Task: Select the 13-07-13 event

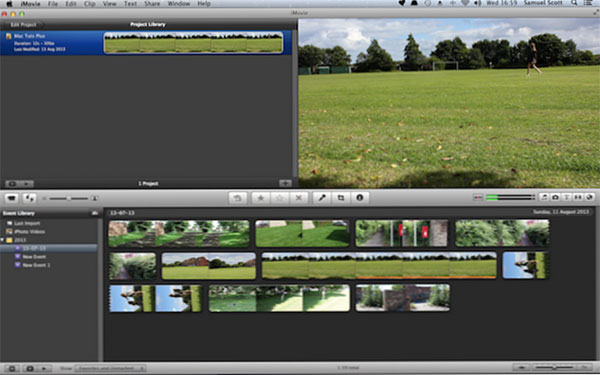Action: (48, 248)
